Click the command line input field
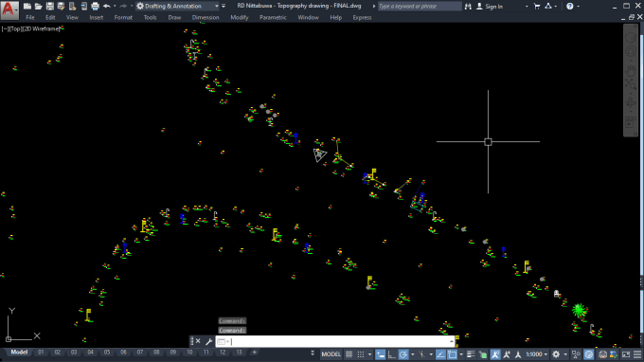This screenshot has width=644, height=362. tap(334, 341)
